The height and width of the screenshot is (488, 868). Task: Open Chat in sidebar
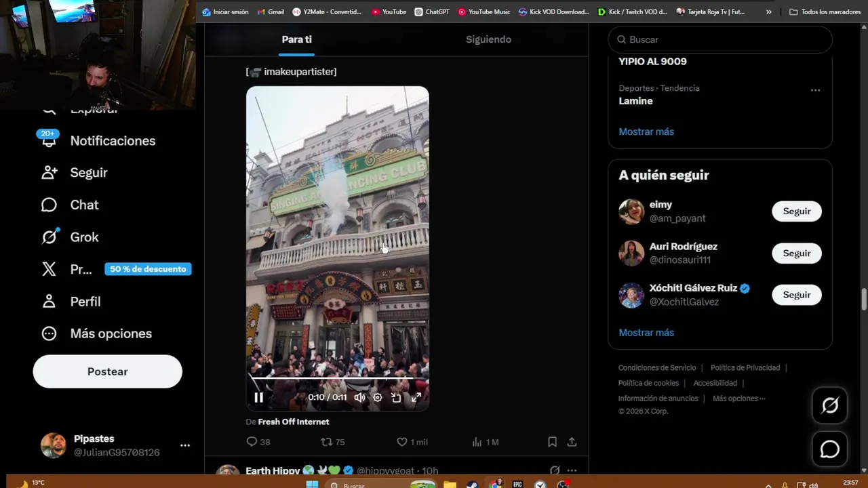pyautogui.click(x=70, y=205)
